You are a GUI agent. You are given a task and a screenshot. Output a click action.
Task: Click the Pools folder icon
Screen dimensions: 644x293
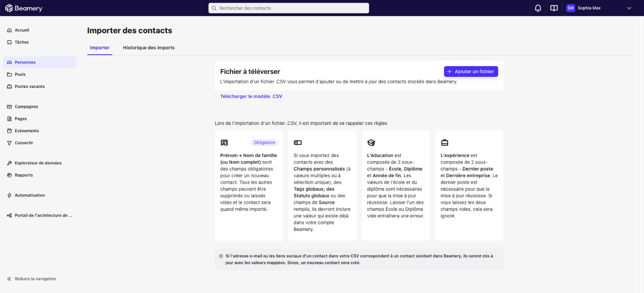pos(9,74)
